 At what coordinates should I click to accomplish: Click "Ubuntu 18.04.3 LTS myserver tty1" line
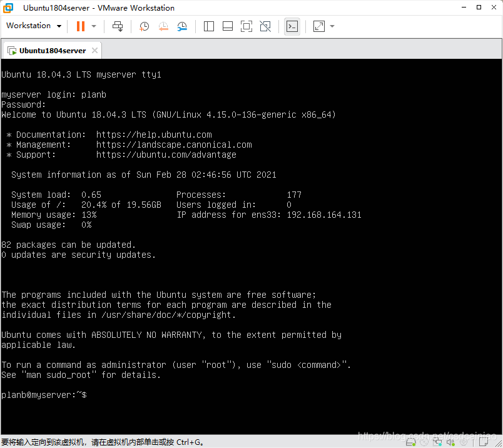(81, 74)
